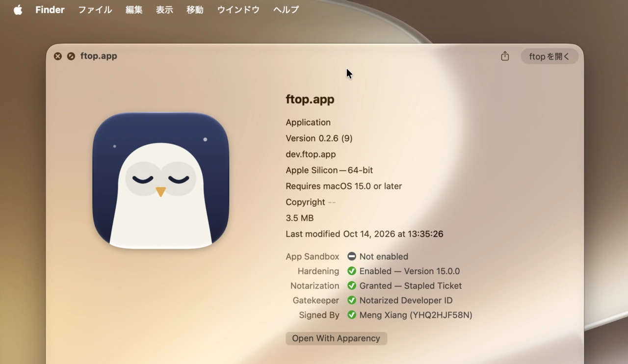Click the App Sandbox not-enabled status icon

click(351, 257)
